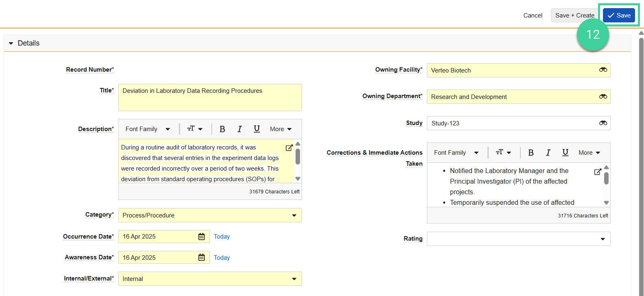This screenshot has height=296, width=644.
Task: Toggle bold in Description editor
Action: 222,129
